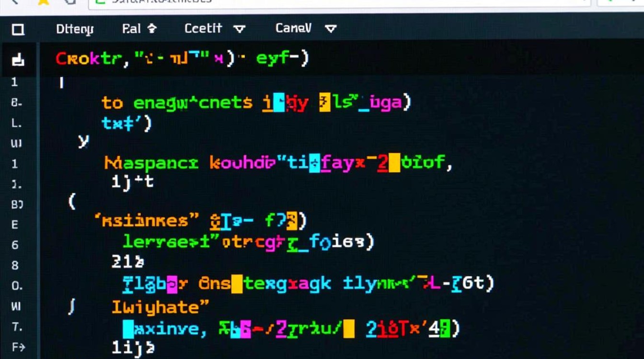Select the Pal menu item
644x359 pixels.
[x=132, y=29]
